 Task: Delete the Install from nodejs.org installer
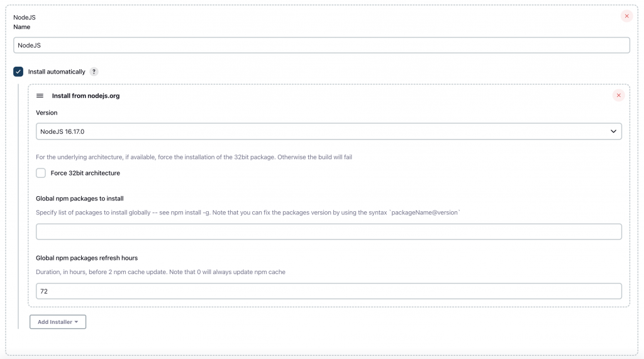coord(619,96)
